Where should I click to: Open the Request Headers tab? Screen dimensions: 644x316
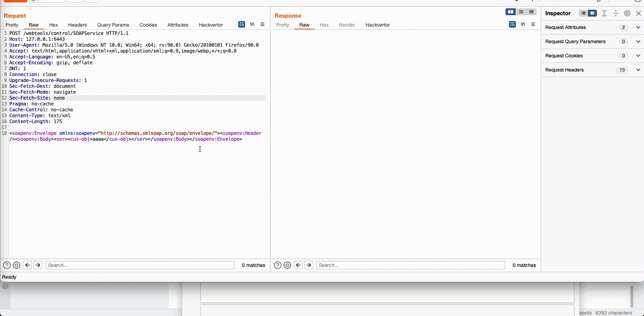coord(78,25)
